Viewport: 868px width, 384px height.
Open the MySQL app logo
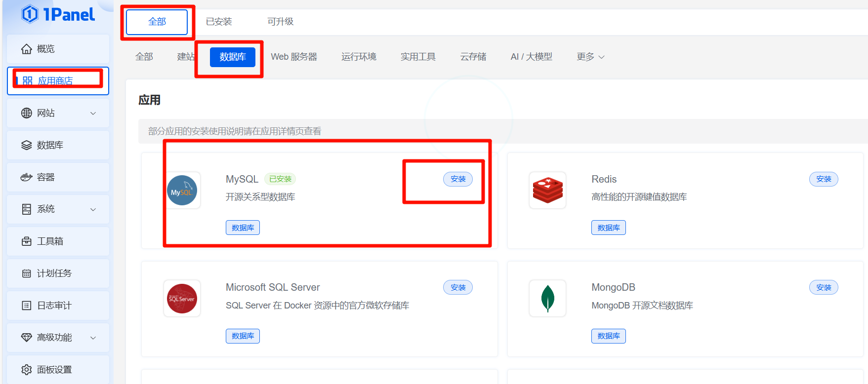tap(182, 191)
